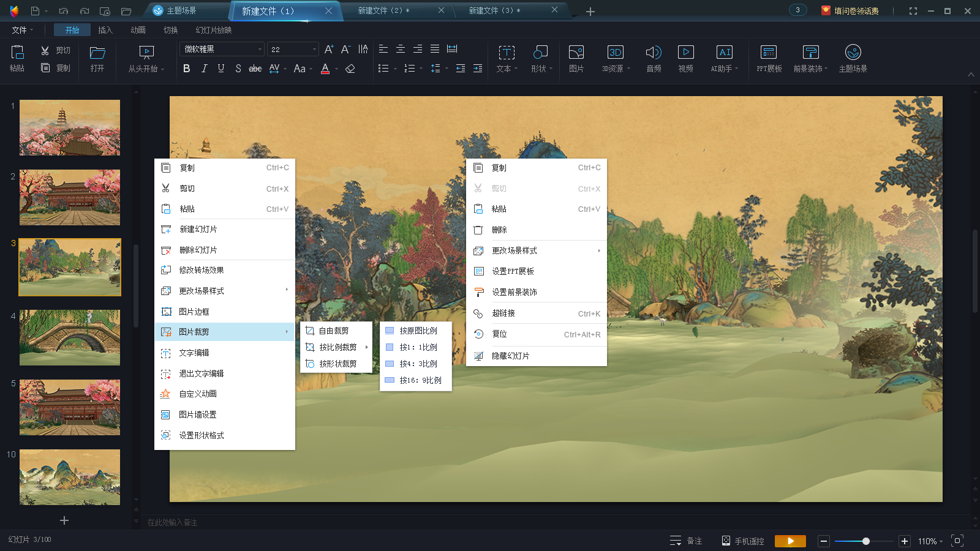Decrease font size with A- icon
Screen dimensions: 980x551
345,49
